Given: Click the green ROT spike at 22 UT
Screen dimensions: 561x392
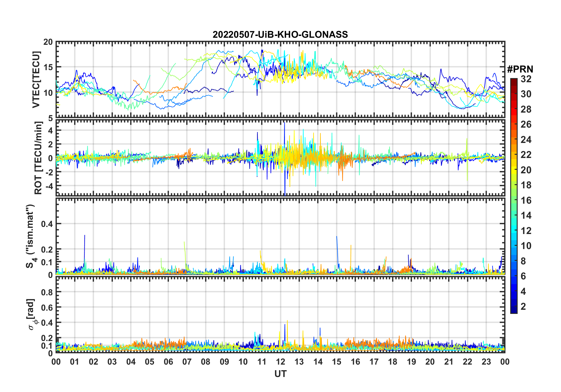Looking at the screenshot, I should (467, 159).
